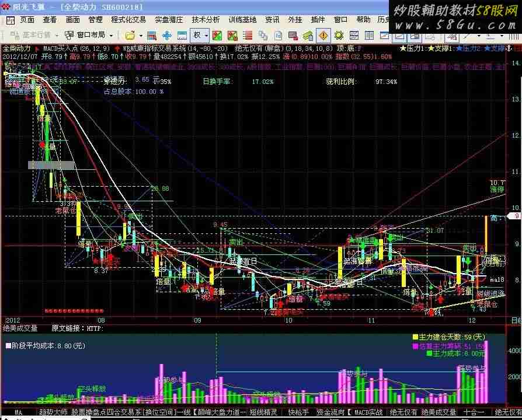Click the second red-green chart icon
This screenshot has width=522, height=420.
tap(232, 36)
